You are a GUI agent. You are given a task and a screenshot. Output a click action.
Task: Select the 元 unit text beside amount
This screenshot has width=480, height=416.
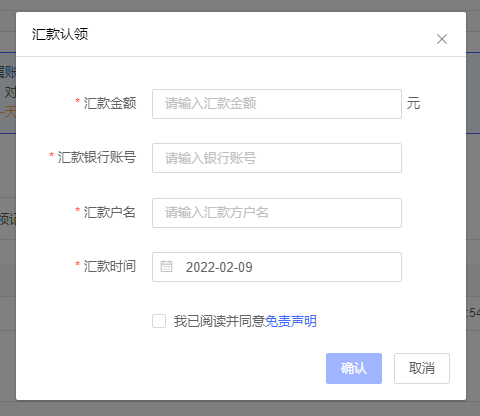pyautogui.click(x=413, y=103)
